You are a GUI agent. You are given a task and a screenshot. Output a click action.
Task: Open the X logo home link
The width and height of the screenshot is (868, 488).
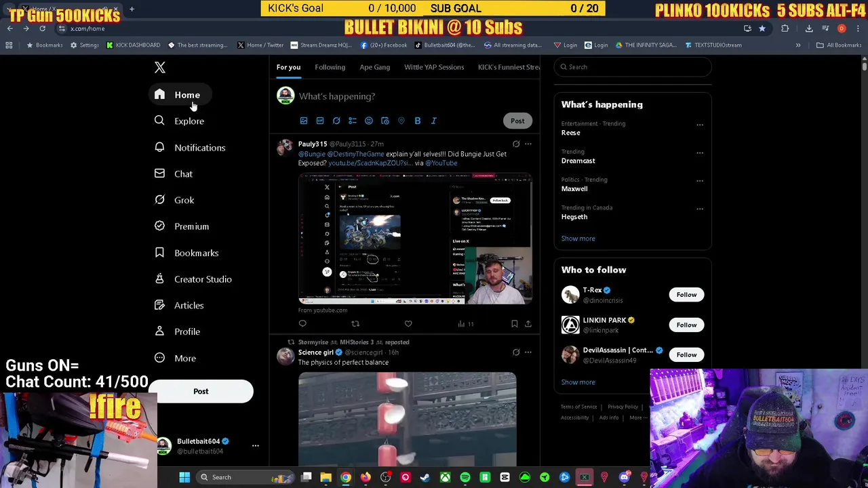point(160,67)
